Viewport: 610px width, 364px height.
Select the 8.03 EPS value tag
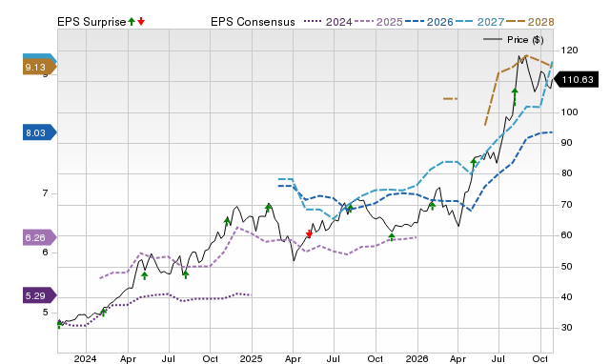point(39,133)
